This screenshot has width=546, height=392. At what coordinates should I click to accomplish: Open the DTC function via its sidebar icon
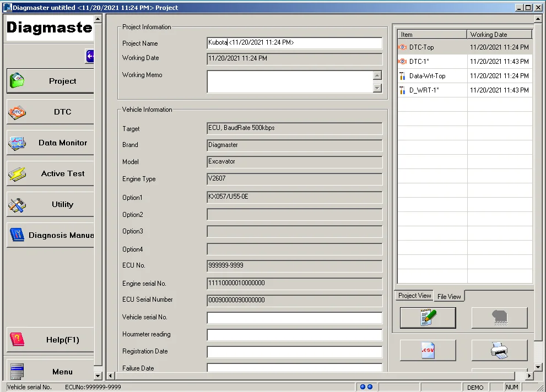pos(17,111)
